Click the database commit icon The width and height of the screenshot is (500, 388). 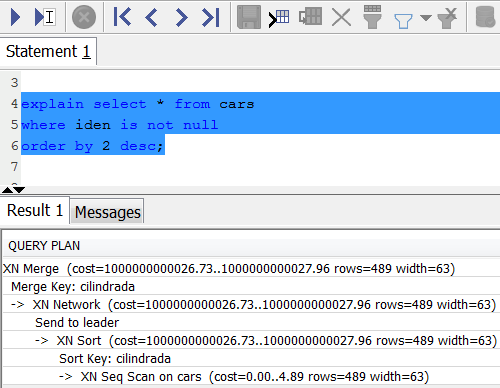click(485, 17)
